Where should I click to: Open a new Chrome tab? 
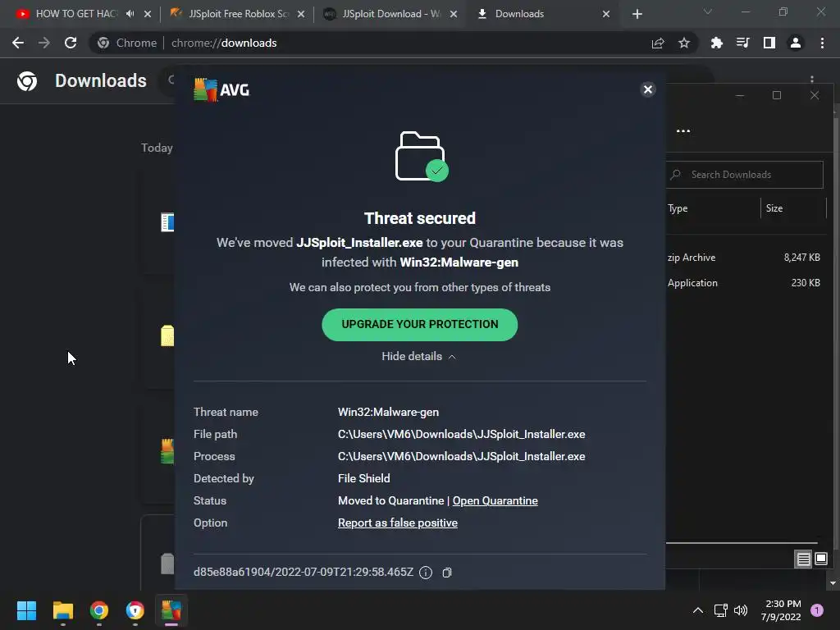(637, 14)
